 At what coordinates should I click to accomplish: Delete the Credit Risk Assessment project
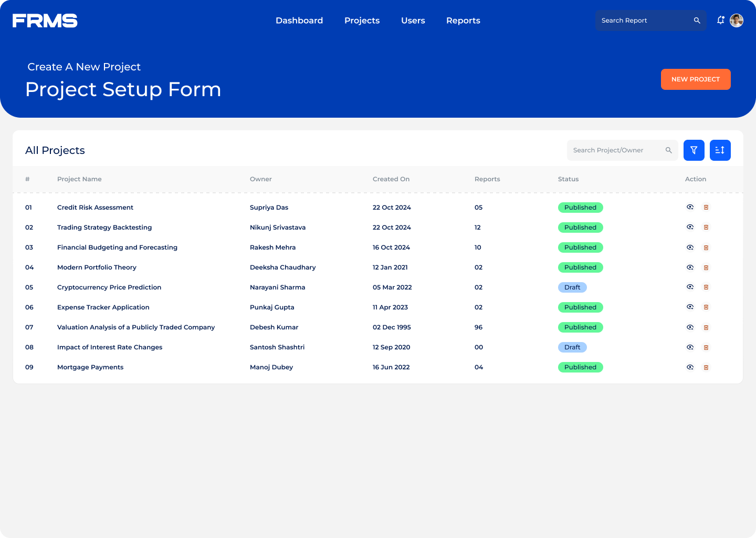tap(706, 208)
